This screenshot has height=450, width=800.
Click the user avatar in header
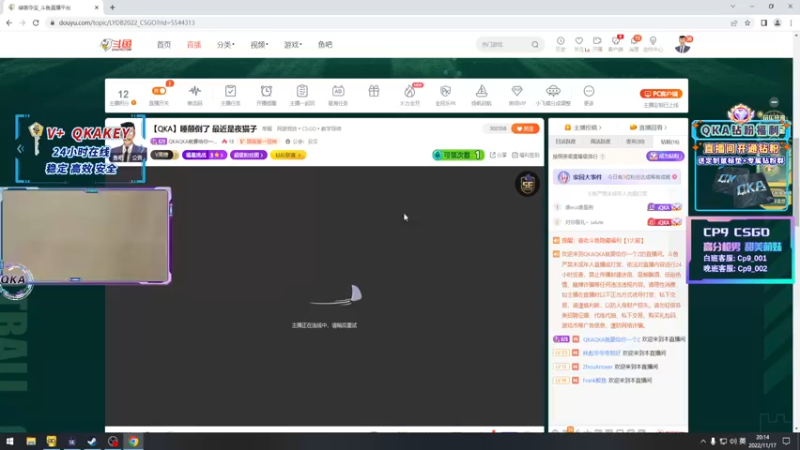pyautogui.click(x=682, y=45)
